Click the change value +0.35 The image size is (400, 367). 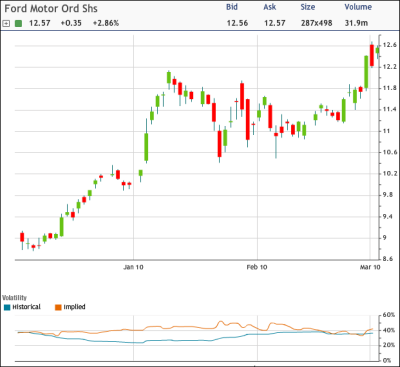click(71, 23)
